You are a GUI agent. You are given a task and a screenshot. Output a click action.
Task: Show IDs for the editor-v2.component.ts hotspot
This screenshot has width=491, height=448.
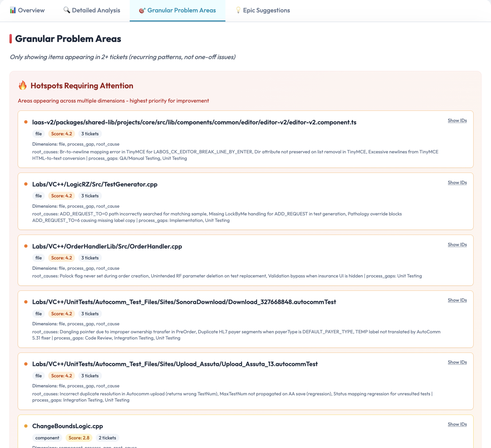(457, 121)
